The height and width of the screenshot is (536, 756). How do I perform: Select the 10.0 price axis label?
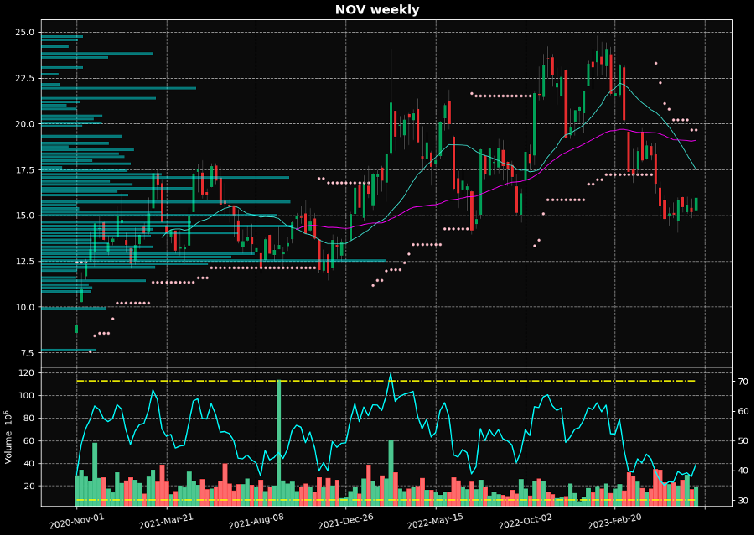[24, 307]
